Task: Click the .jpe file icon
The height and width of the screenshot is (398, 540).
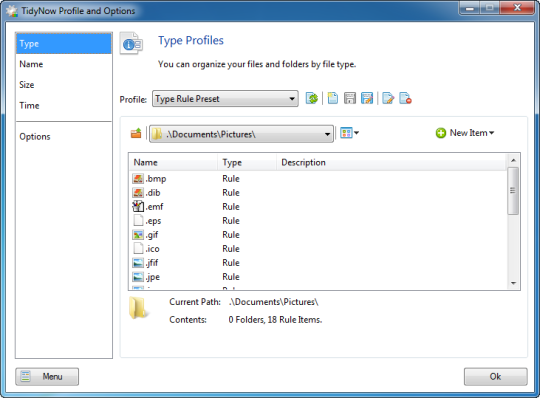Action: [138, 277]
